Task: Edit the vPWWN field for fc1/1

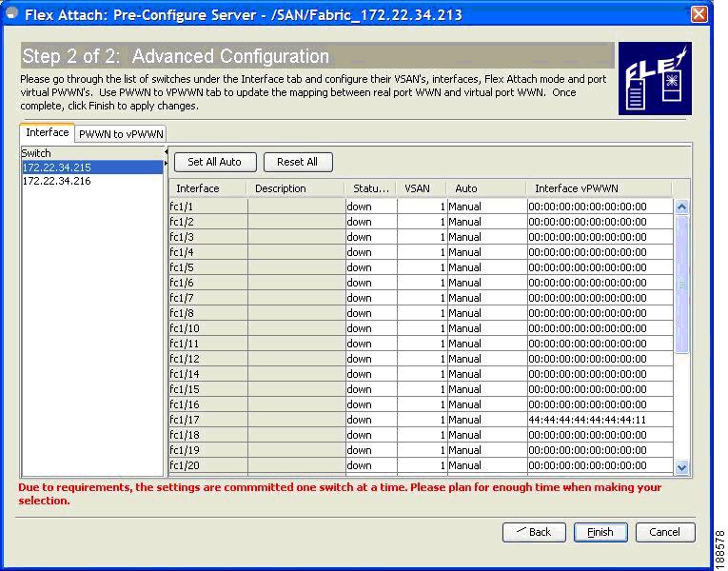Action: pos(600,207)
